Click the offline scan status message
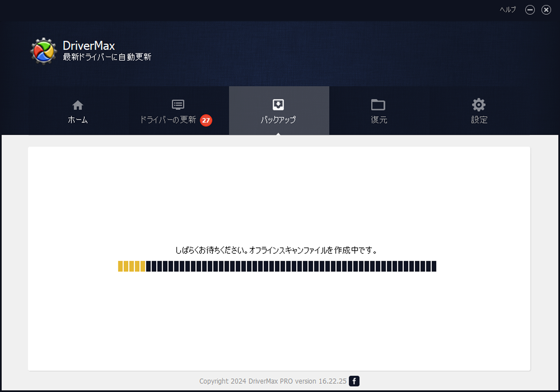 pos(276,250)
